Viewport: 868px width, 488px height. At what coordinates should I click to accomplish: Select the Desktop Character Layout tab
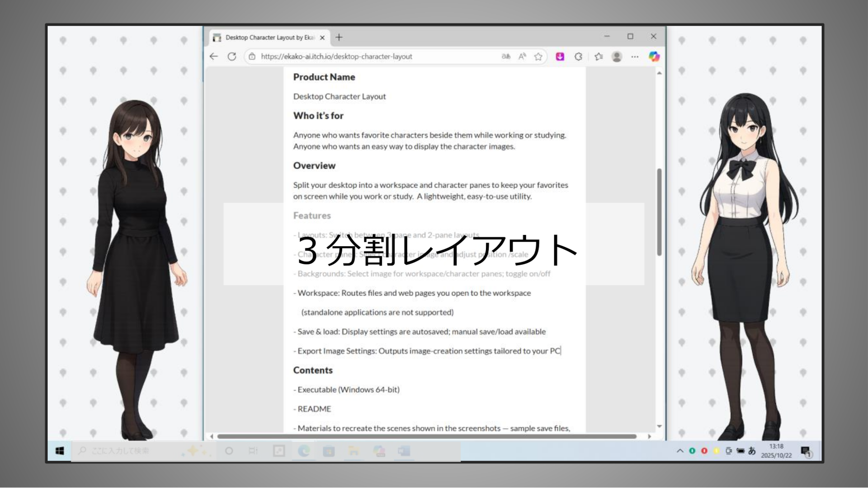(x=269, y=38)
